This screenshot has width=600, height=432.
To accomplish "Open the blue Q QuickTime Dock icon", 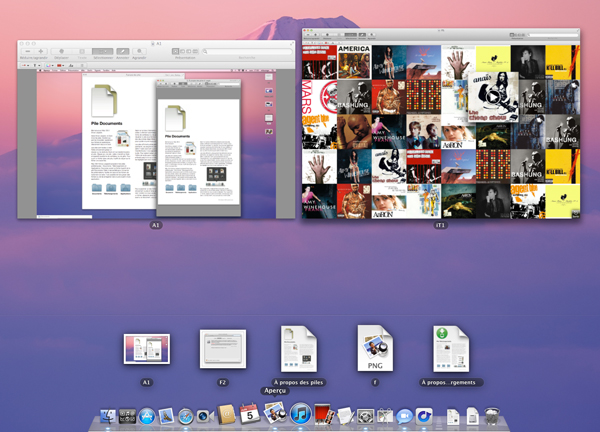I will click(424, 416).
